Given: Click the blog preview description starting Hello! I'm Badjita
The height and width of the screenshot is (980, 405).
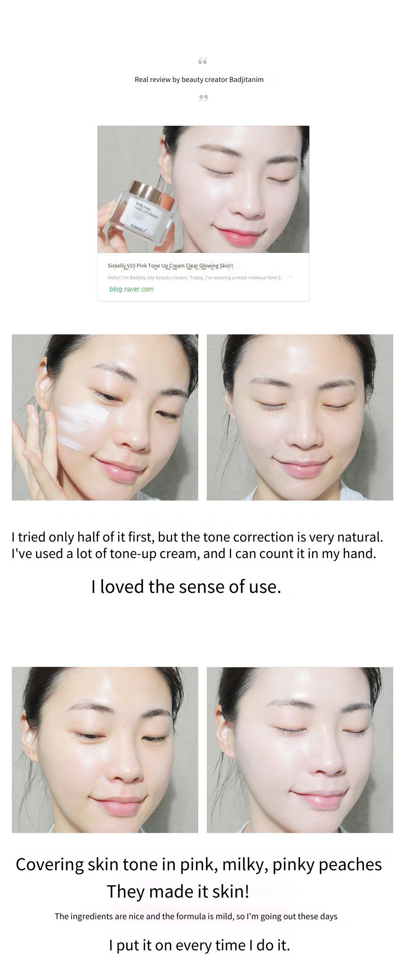Looking at the screenshot, I should coord(195,277).
